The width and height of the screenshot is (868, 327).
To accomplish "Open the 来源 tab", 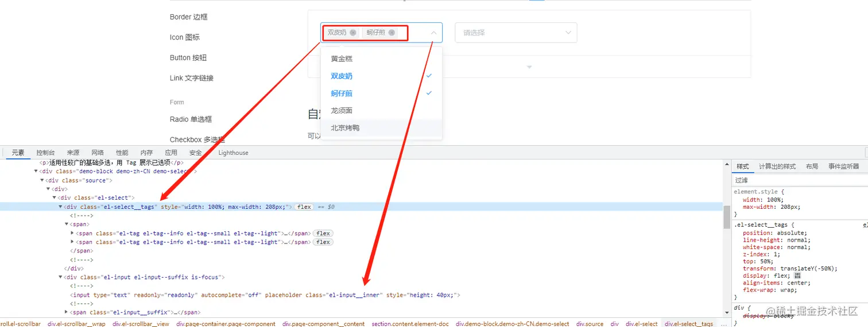I will click(x=73, y=153).
